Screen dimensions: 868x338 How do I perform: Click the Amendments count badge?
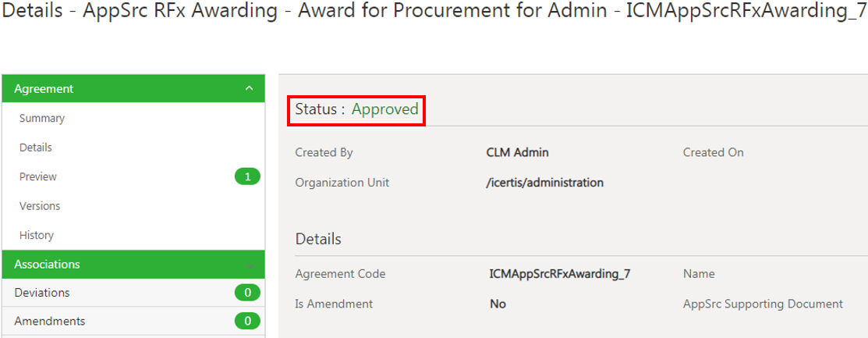tap(247, 321)
